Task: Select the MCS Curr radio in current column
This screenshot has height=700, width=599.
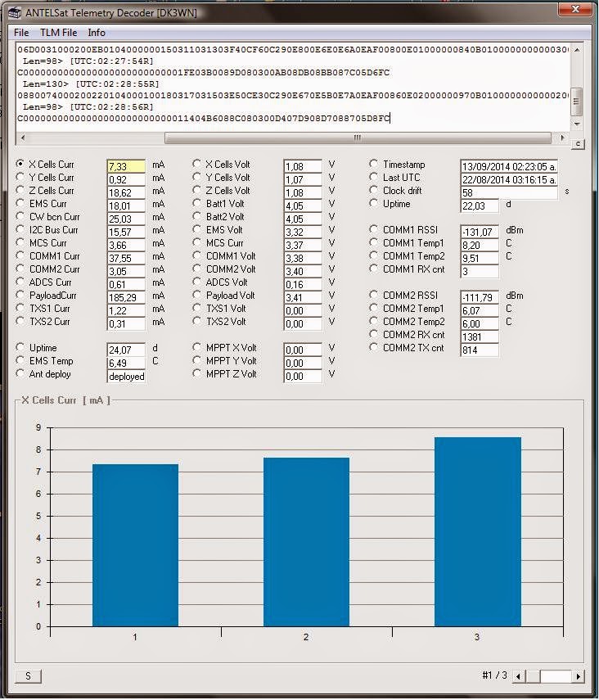Action: (x=20, y=242)
